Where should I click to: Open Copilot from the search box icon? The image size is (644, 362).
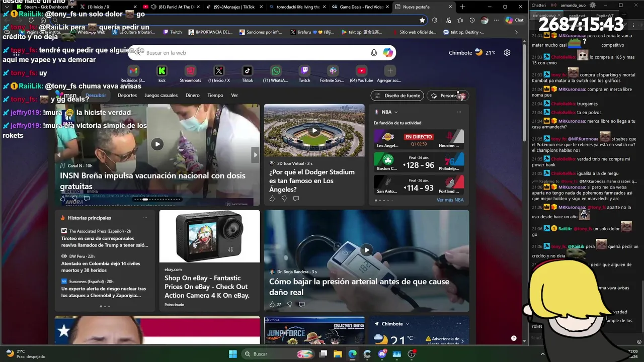point(387,53)
